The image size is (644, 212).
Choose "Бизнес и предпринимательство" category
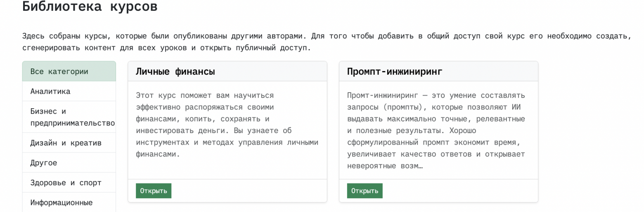(x=69, y=117)
